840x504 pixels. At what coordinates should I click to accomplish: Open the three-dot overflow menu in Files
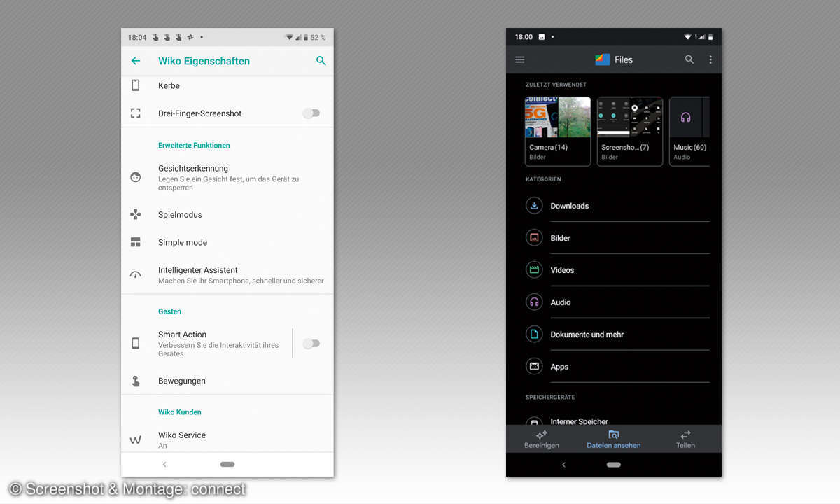point(710,59)
